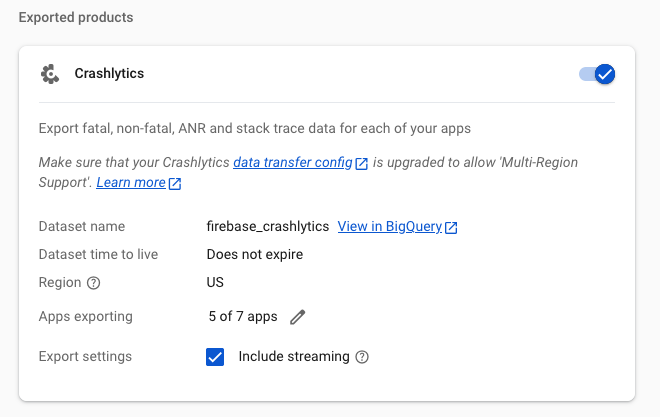Click the 'Dataset time to live' label

pos(98,255)
